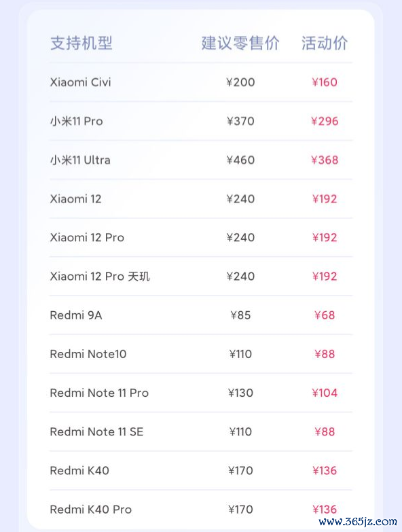Click the 活动价 column header
The width and height of the screenshot is (402, 532).
click(x=325, y=43)
